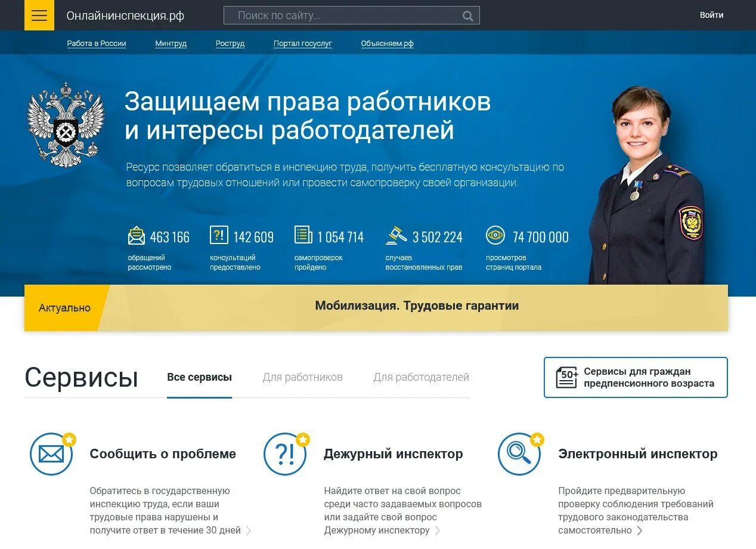Viewport: 756px width, 549px height.
Task: Open Портал госуслуг link
Action: pos(303,44)
